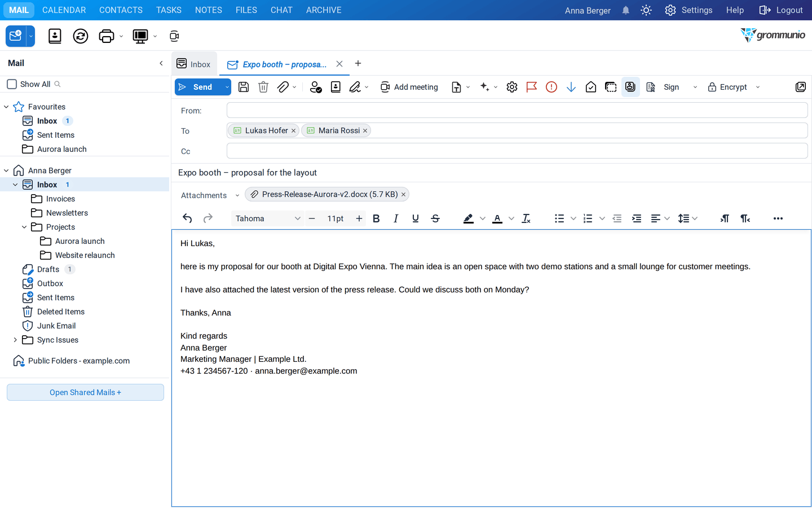This screenshot has height=508, width=812.
Task: Click the Add meeting button
Action: pyautogui.click(x=409, y=87)
